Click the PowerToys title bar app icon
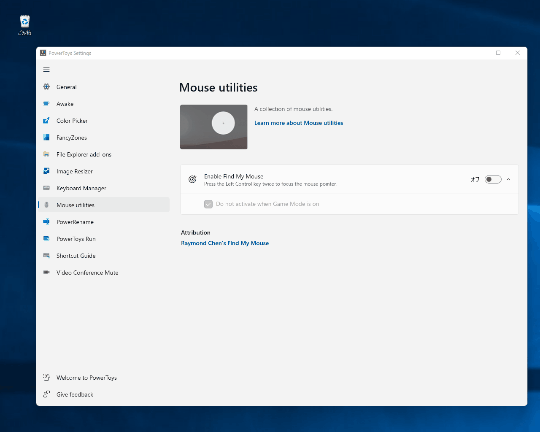 click(43, 53)
